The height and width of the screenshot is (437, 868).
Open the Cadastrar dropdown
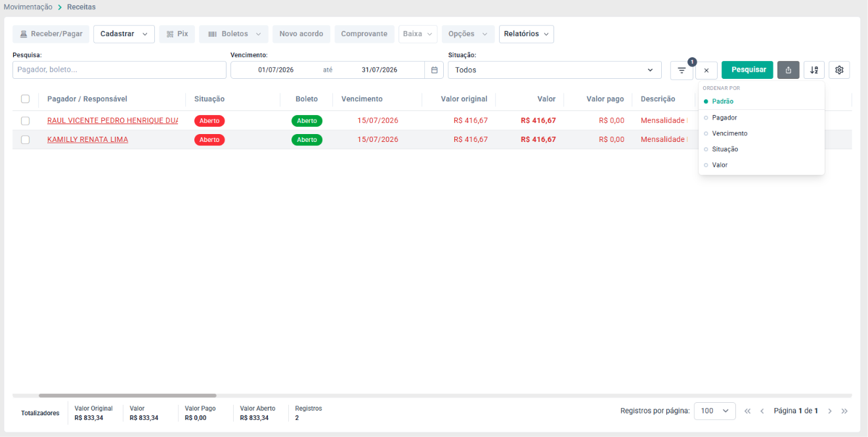124,34
